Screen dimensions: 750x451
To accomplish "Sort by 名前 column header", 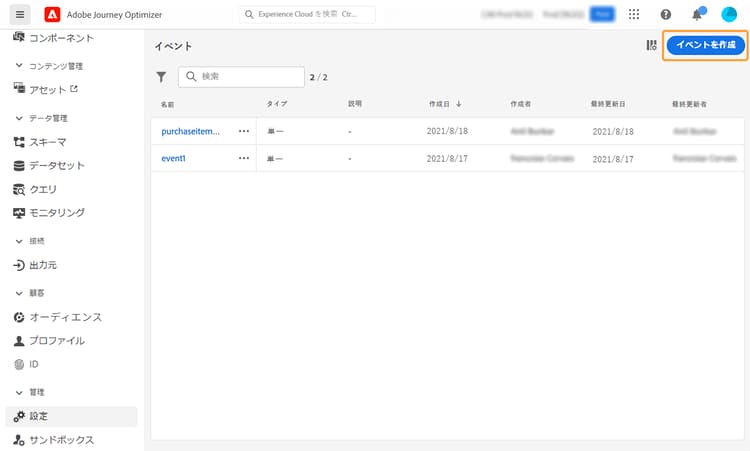I will tap(167, 104).
